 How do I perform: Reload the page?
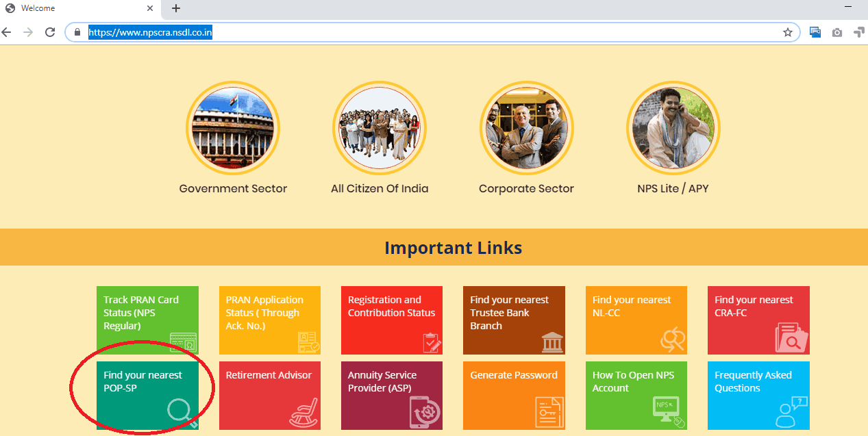pos(50,32)
